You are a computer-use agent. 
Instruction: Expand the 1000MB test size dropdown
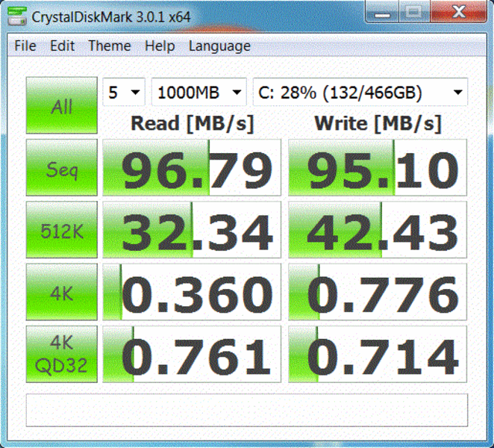pyautogui.click(x=198, y=92)
